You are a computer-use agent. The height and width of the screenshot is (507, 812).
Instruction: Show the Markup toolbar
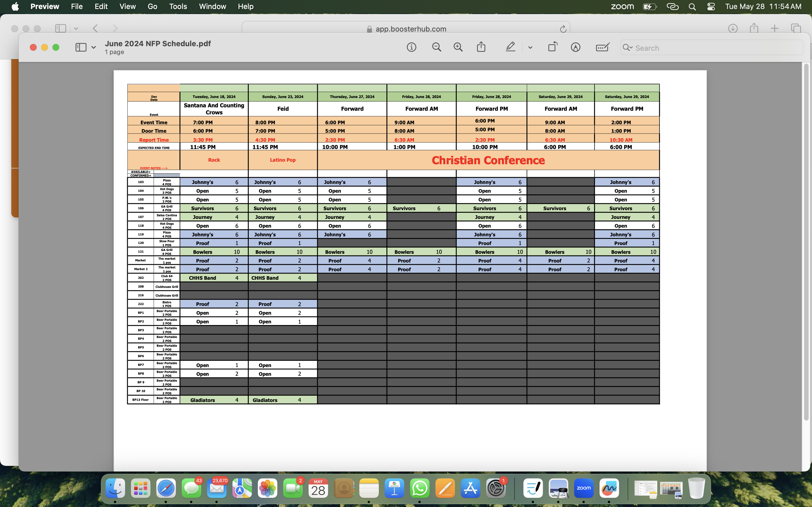[575, 47]
